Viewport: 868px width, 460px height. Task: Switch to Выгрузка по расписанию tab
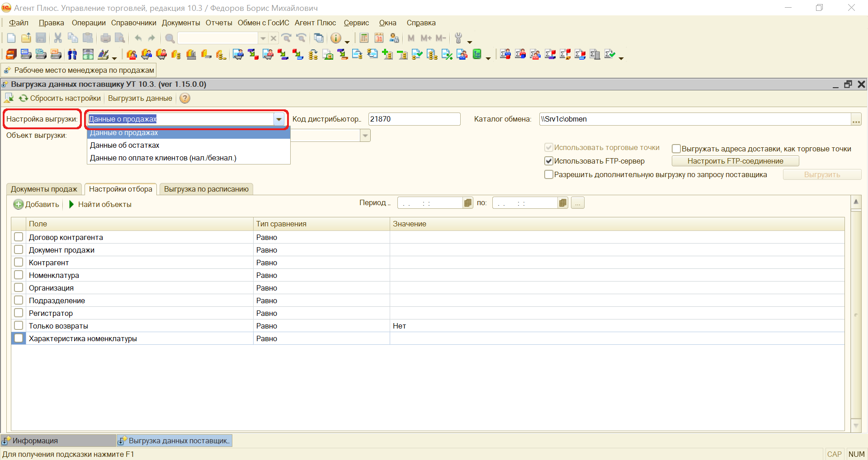tap(206, 189)
